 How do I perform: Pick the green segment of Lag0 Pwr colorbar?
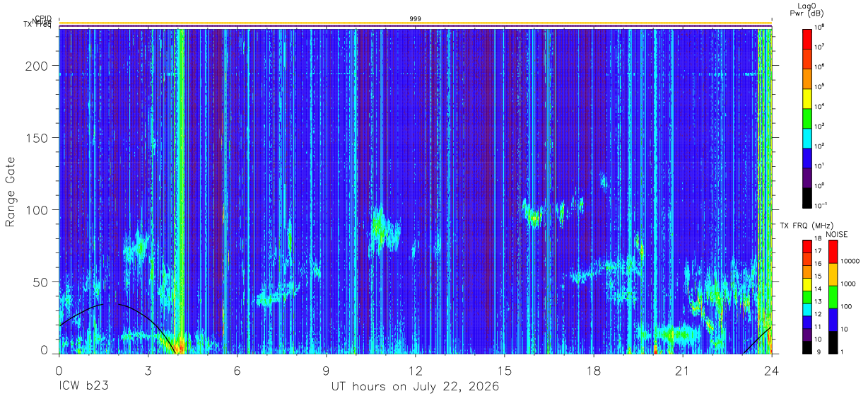[807, 117]
